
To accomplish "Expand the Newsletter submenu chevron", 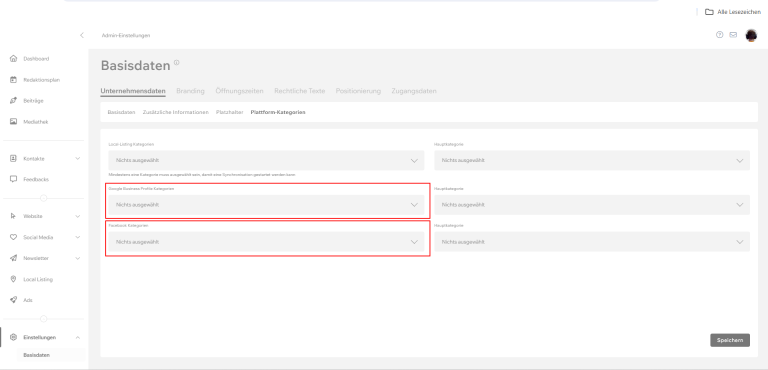I will pyautogui.click(x=77, y=258).
